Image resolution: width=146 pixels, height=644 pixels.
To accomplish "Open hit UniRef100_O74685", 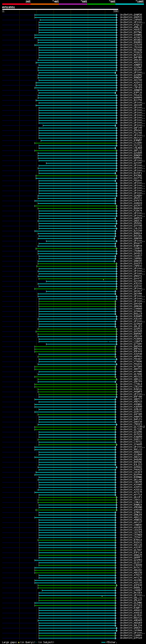I will 131,445.
